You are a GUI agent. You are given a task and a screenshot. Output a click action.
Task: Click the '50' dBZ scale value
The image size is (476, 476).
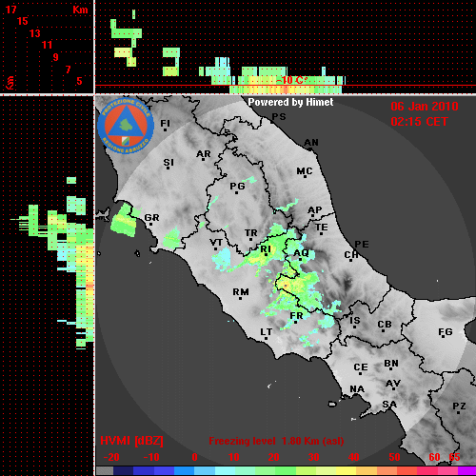(x=394, y=457)
